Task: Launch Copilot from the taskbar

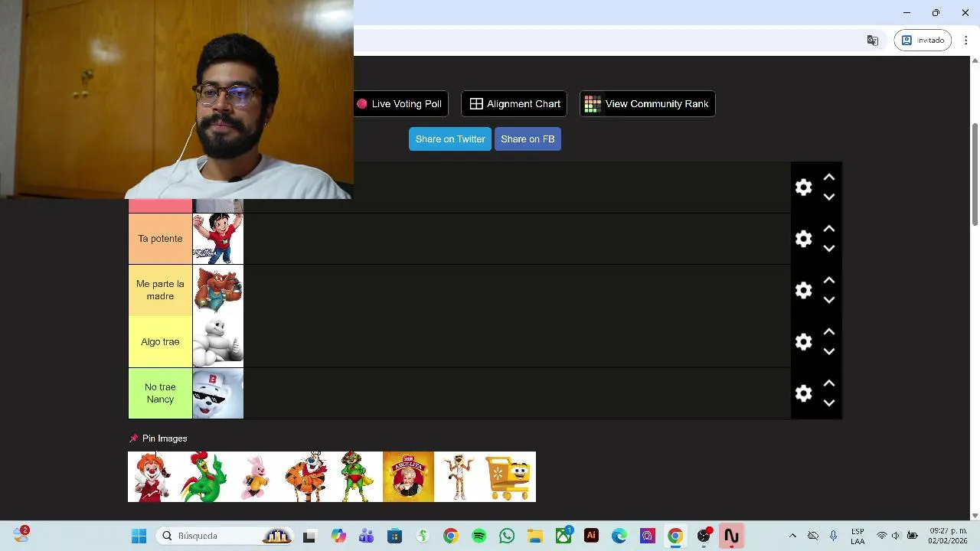Action: click(x=338, y=536)
